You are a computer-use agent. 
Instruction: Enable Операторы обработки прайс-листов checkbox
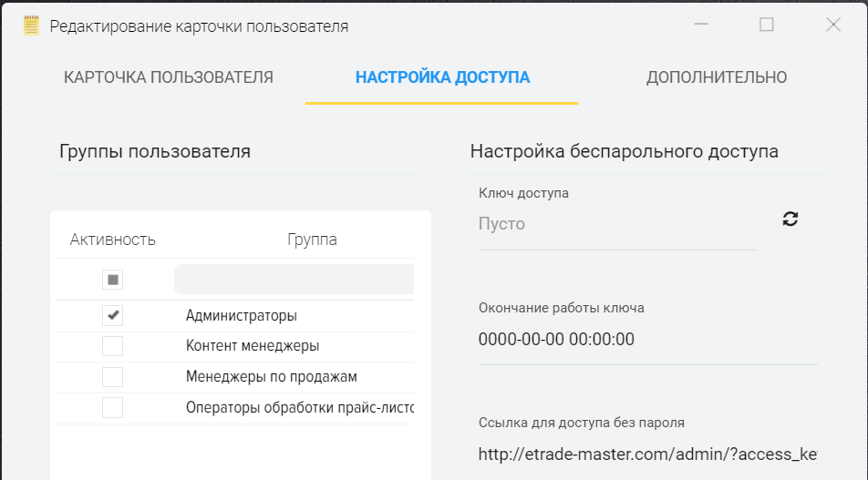pos(113,407)
